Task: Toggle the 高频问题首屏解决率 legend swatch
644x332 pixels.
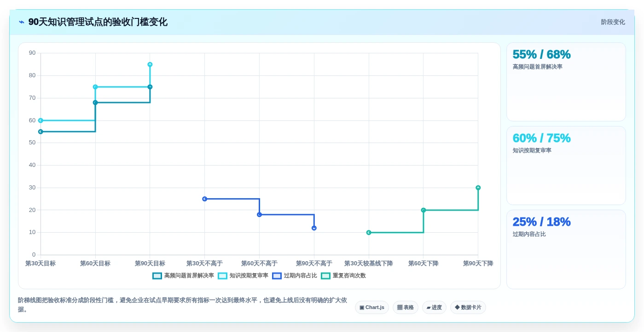Action: pyautogui.click(x=157, y=276)
